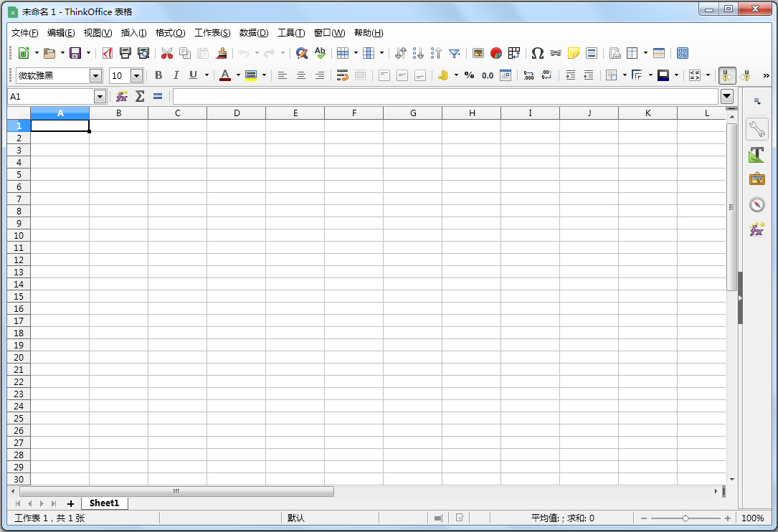Select the Sheet1 tab
The height and width of the screenshot is (532, 778).
tap(104, 503)
